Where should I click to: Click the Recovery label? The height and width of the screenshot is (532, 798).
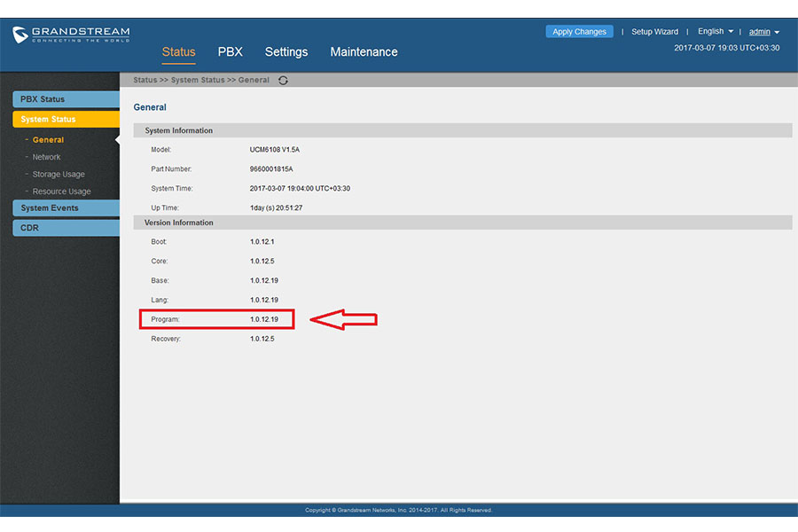[x=166, y=339]
